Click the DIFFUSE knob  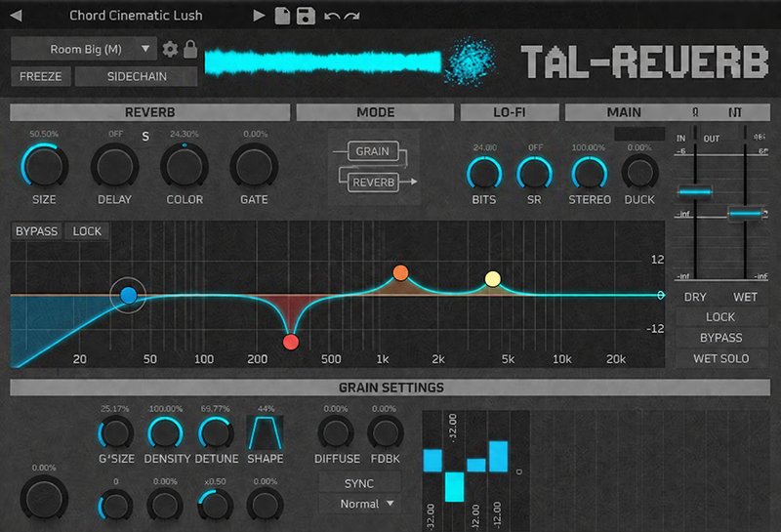click(336, 432)
